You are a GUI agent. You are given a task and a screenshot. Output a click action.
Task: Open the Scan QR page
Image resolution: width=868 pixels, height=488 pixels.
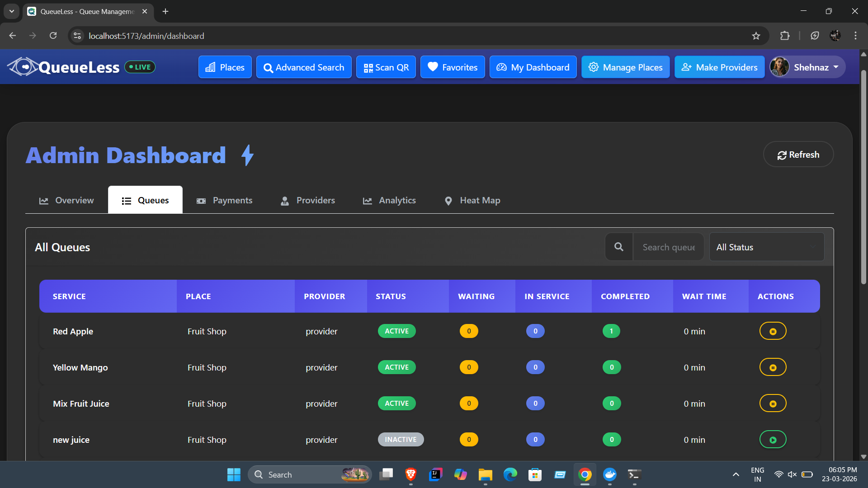pos(386,67)
